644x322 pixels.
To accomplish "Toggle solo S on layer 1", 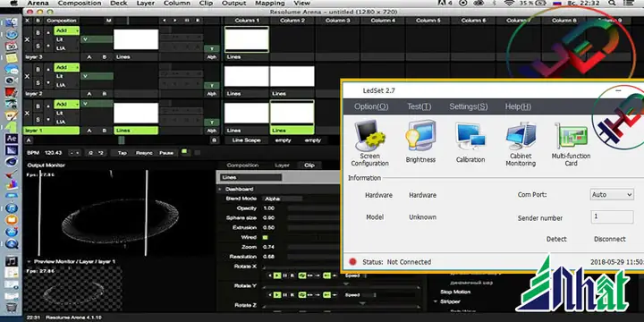I will [38, 120].
